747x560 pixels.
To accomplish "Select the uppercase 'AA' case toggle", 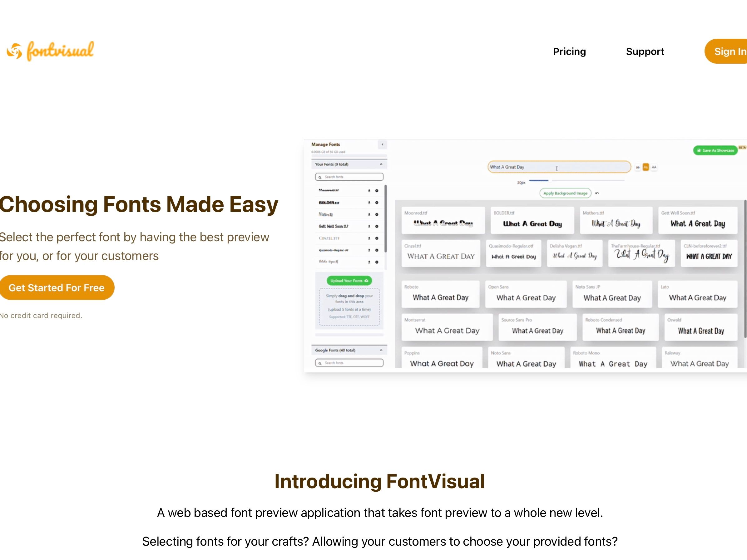I will click(654, 167).
